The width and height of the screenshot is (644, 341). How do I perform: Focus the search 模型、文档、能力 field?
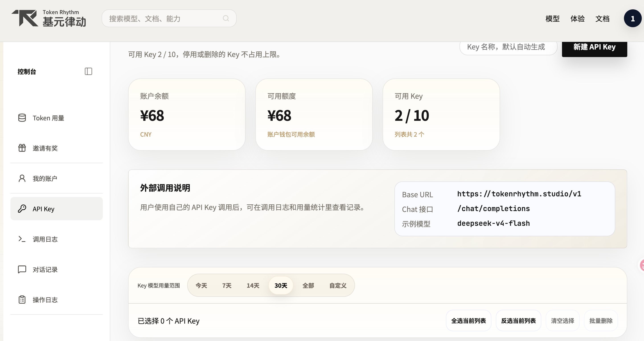coord(169,18)
